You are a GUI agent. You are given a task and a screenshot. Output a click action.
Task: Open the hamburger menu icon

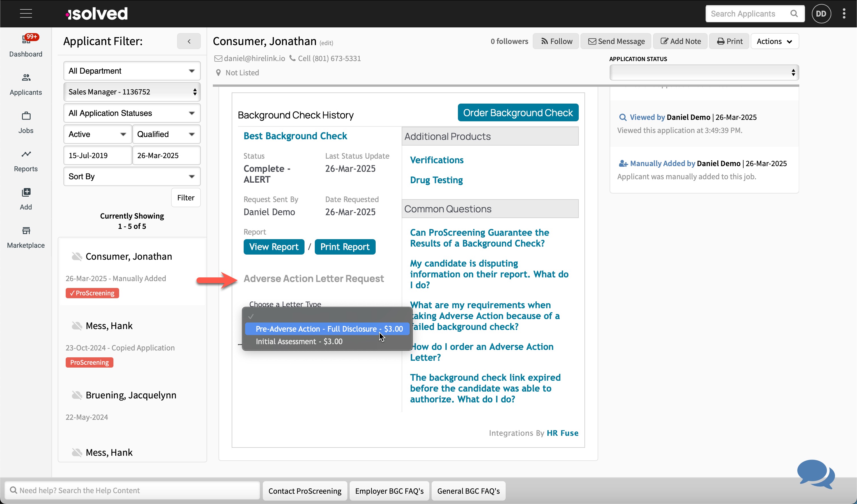(x=26, y=14)
